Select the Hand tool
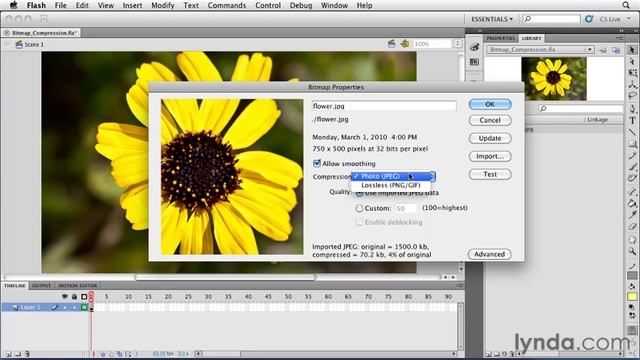 pyautogui.click(x=632, y=240)
